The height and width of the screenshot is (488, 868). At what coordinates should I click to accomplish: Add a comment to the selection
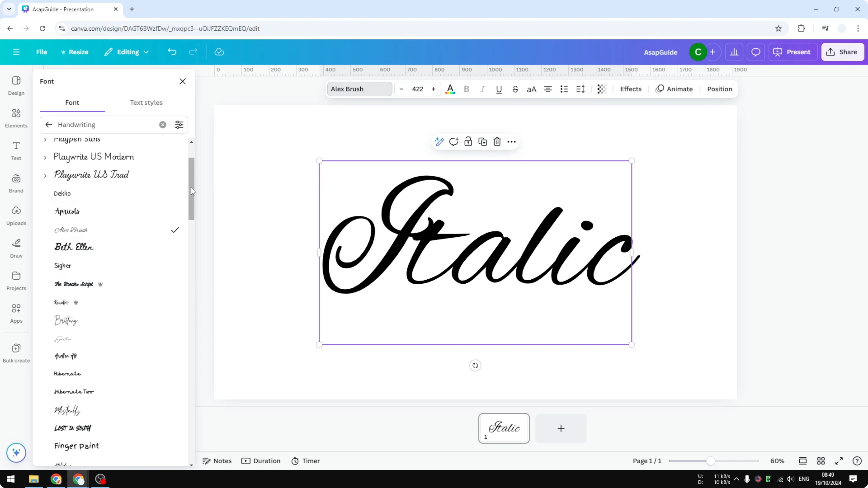(x=454, y=141)
